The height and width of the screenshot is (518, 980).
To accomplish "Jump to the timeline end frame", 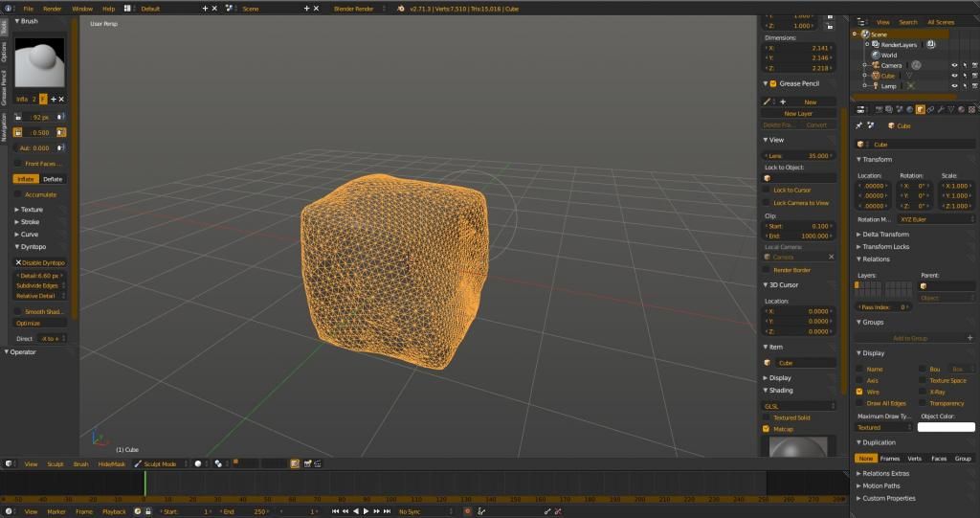I will [387, 511].
